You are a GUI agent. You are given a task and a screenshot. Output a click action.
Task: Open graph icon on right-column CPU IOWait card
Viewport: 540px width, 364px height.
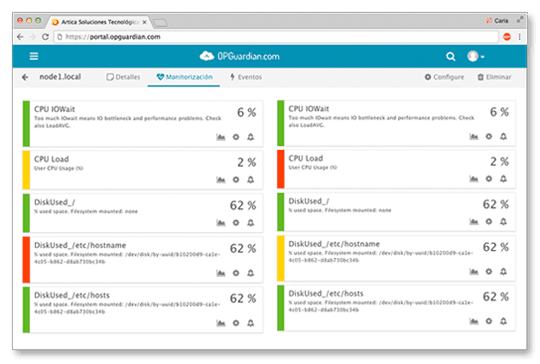474,136
